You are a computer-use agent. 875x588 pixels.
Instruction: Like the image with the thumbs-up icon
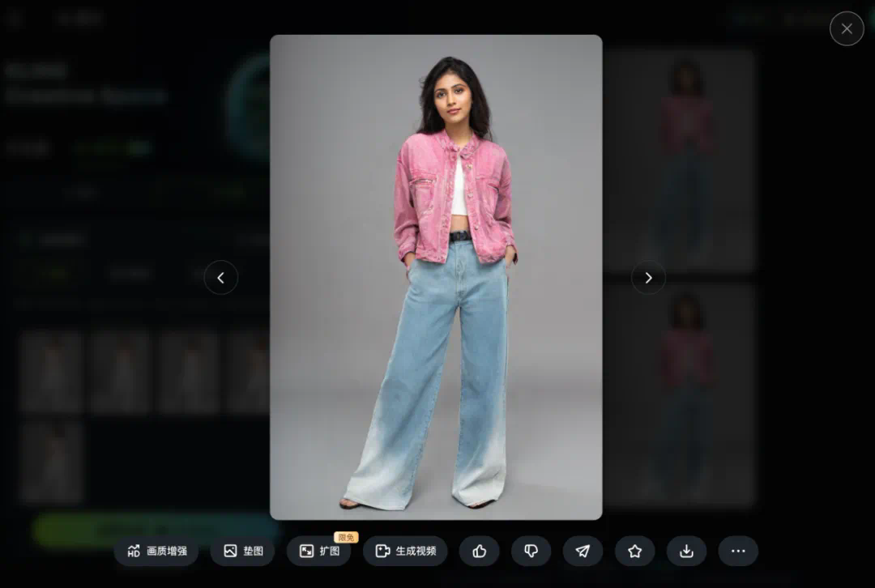[479, 552]
